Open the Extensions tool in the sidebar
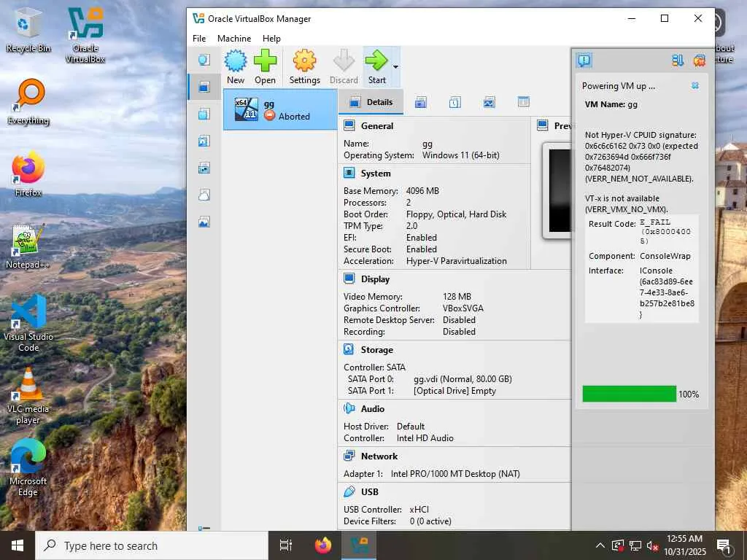The width and height of the screenshot is (747, 560). pyautogui.click(x=204, y=114)
